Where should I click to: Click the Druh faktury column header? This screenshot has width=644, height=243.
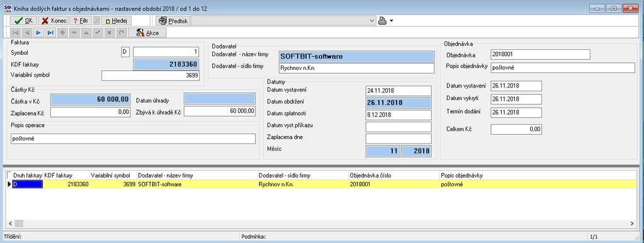pyautogui.click(x=28, y=175)
